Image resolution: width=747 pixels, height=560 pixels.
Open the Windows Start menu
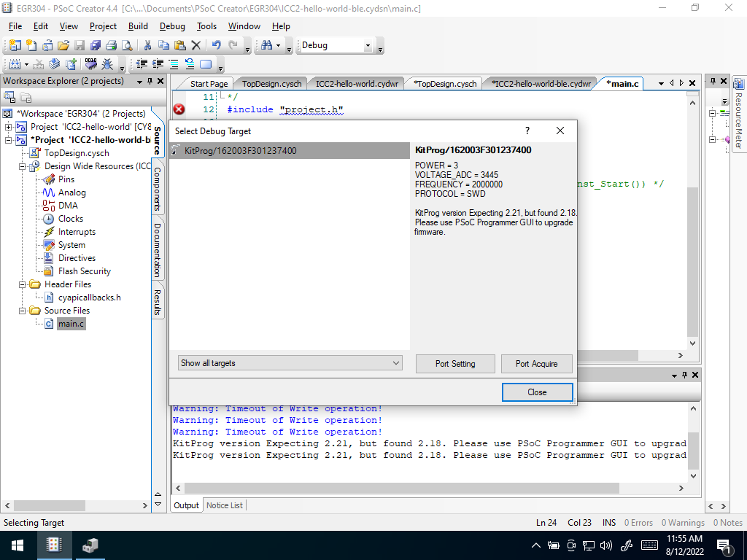point(18,545)
